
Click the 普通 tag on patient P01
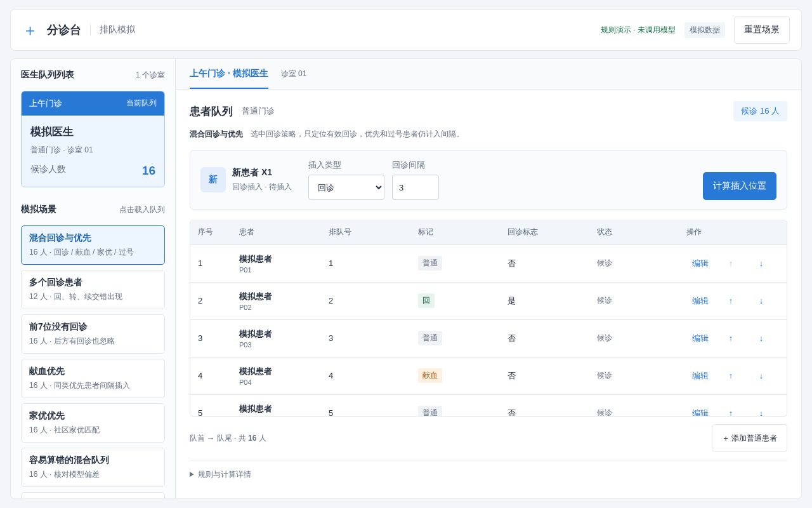430,264
